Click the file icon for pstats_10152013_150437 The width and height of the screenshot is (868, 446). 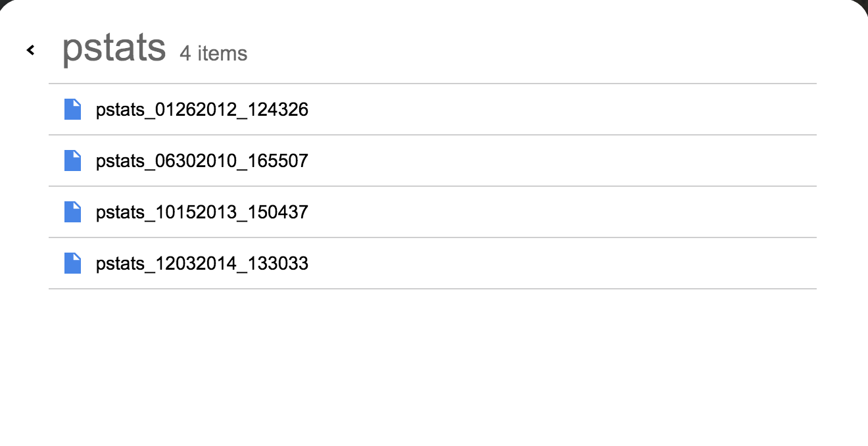click(72, 212)
